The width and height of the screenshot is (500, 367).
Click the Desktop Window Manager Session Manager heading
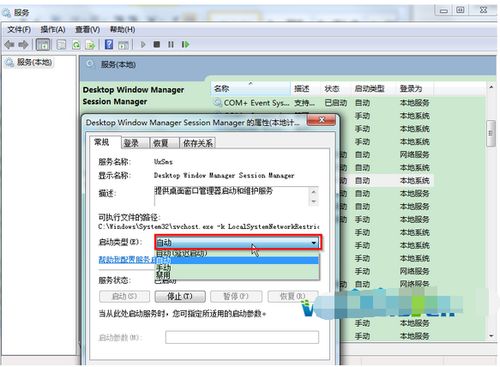point(133,96)
